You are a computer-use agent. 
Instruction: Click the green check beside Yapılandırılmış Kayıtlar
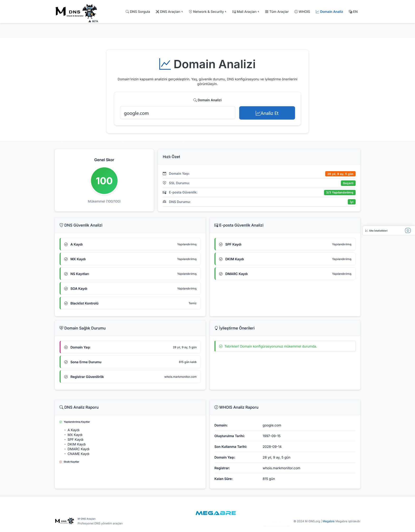pos(61,422)
